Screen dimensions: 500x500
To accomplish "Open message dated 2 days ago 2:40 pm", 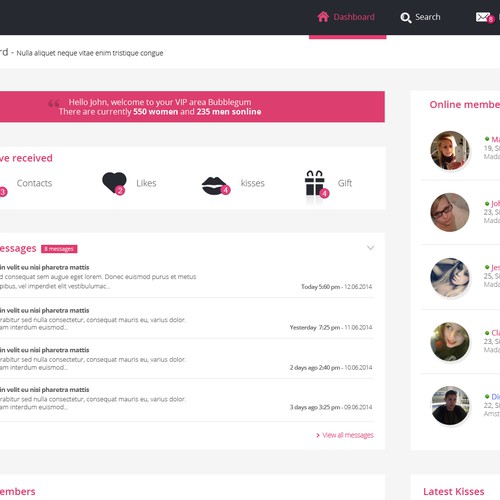I will tap(187, 359).
